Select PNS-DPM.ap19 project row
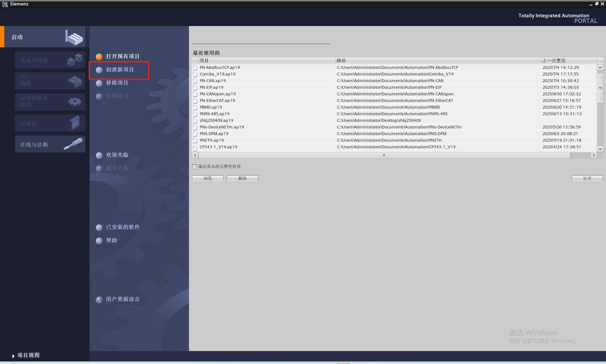 pyautogui.click(x=394, y=134)
